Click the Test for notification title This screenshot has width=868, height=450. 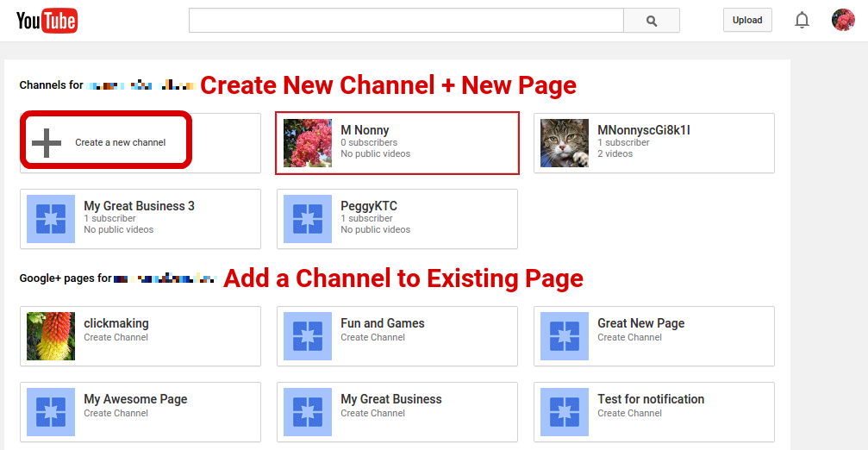tap(651, 399)
